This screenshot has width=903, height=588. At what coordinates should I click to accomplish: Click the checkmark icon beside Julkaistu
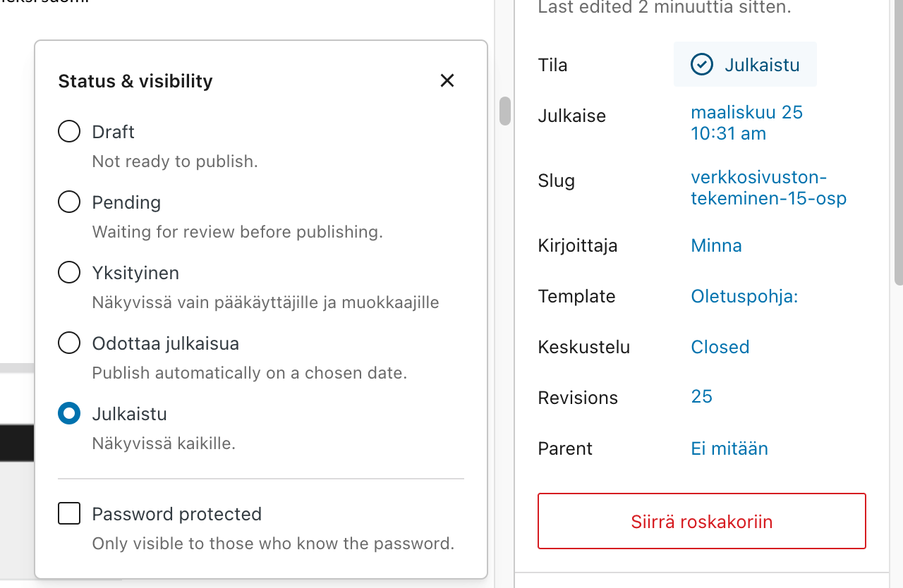point(701,65)
